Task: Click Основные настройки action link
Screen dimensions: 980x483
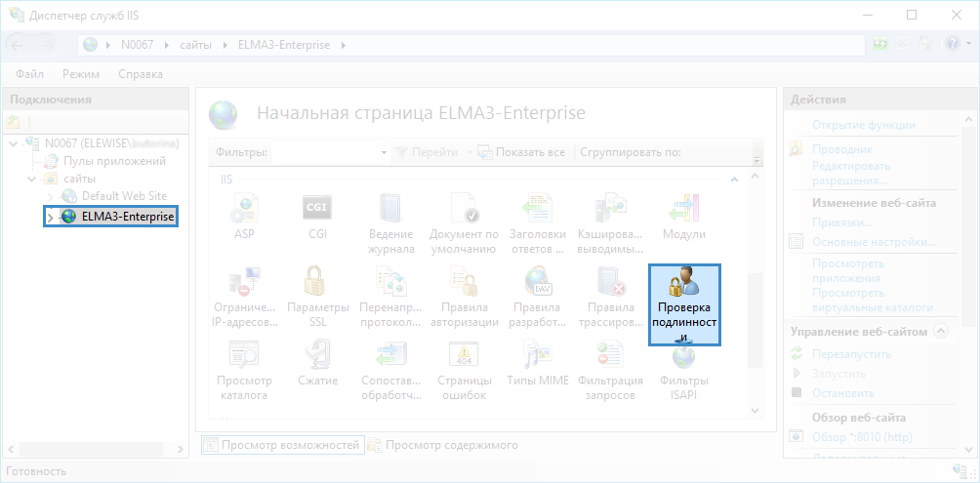Action: [874, 242]
